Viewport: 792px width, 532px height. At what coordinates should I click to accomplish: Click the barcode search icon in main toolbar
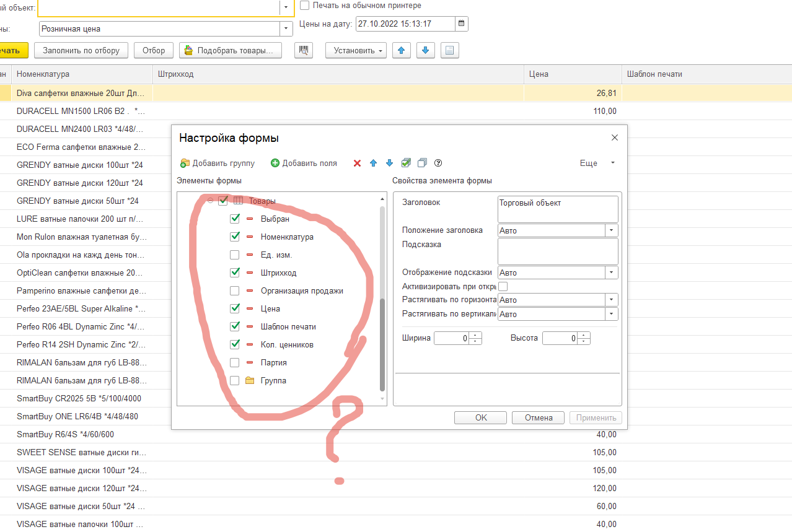point(304,50)
